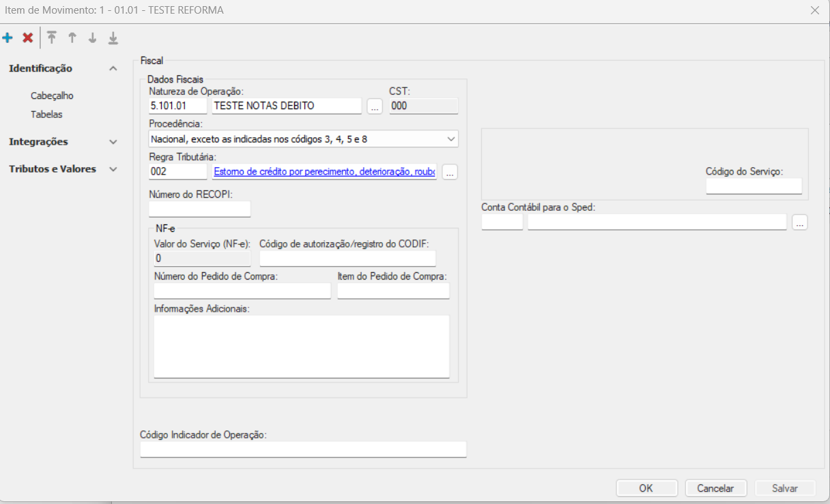Click the Salvar button

[785, 488]
